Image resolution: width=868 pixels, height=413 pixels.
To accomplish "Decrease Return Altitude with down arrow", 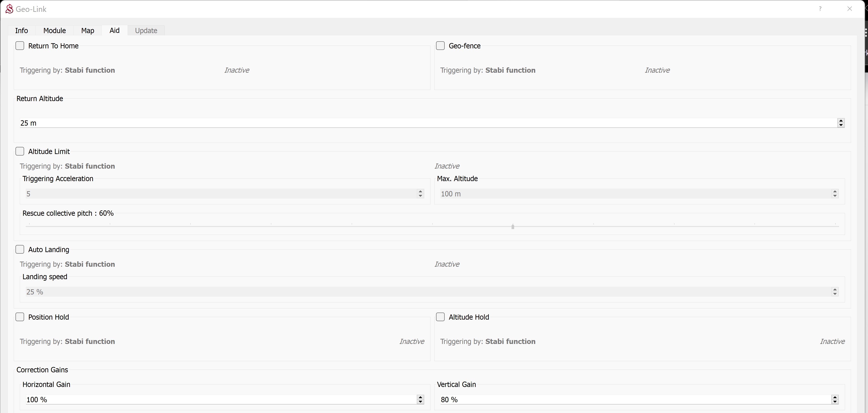I will pyautogui.click(x=841, y=125).
